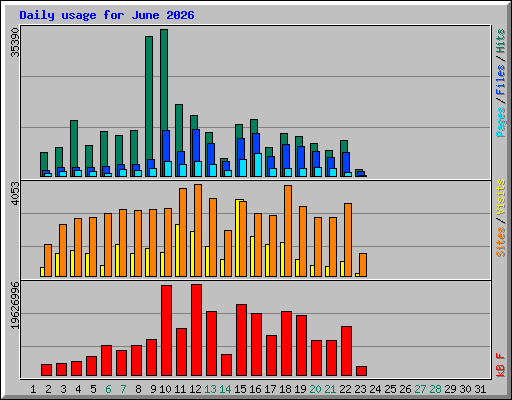The height and width of the screenshot is (400, 512).
Task: Click the red KB bar for day 10
Action: click(166, 330)
